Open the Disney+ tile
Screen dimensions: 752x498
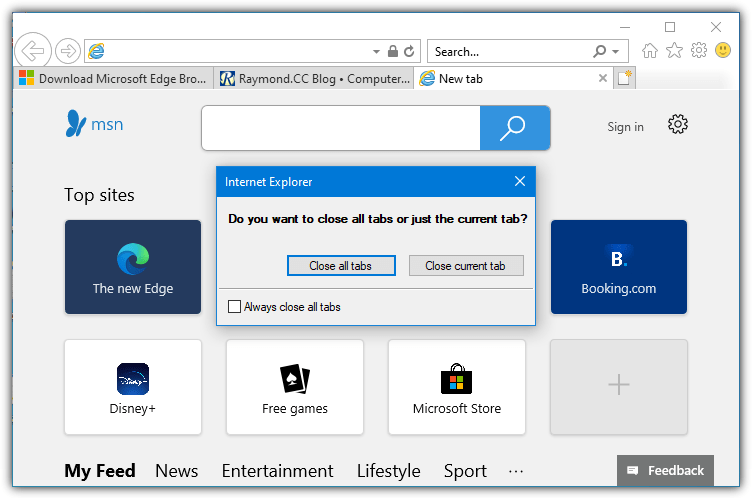(x=133, y=387)
